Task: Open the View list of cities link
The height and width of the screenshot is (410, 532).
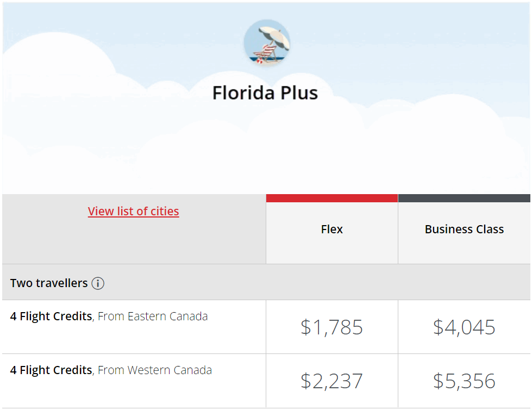Action: coord(133,211)
